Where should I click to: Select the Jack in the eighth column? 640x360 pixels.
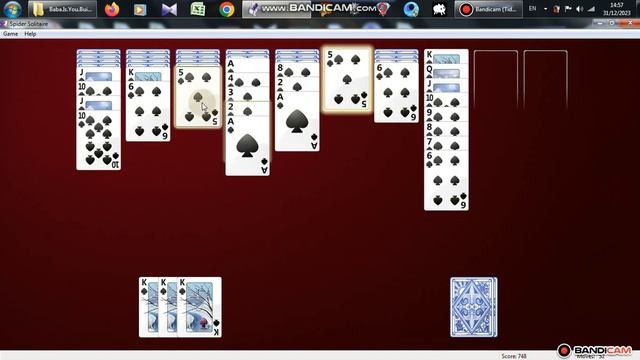(446, 86)
